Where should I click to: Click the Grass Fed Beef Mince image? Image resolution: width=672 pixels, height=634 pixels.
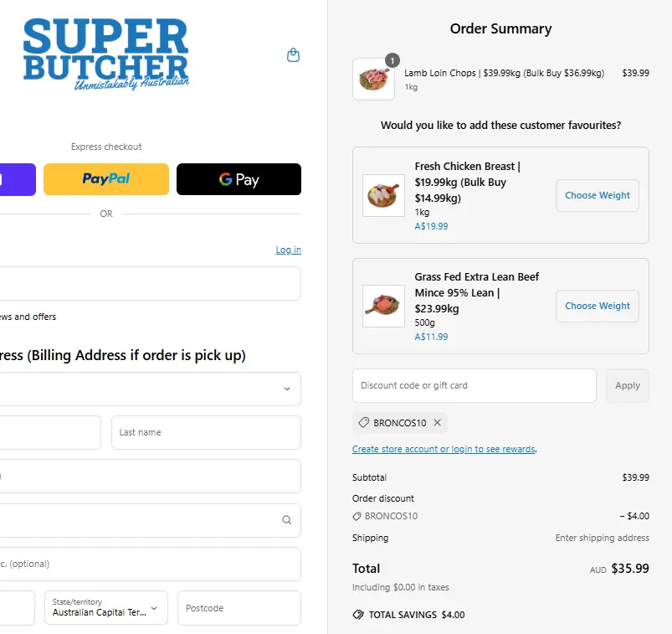384,306
